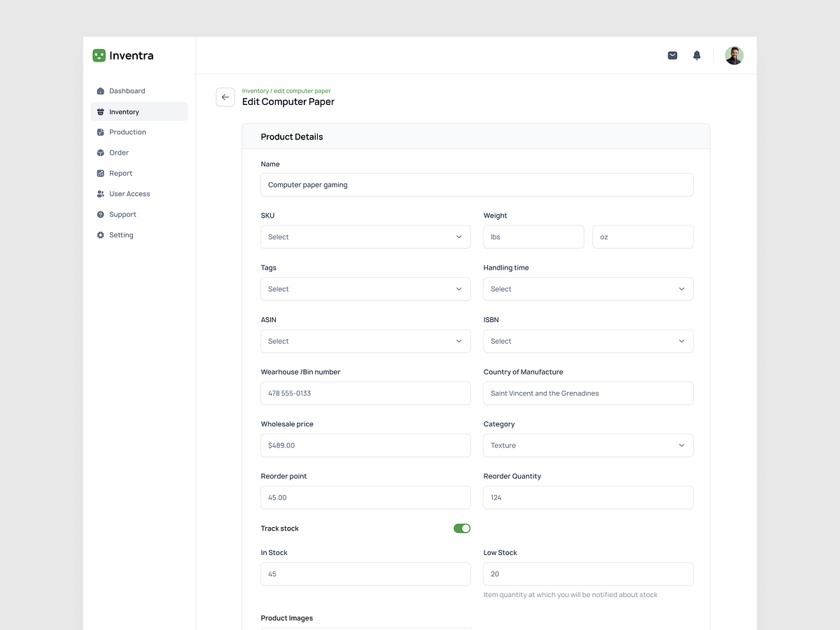Image resolution: width=840 pixels, height=630 pixels.
Task: Go to Production in the sidebar
Action: pyautogui.click(x=127, y=132)
